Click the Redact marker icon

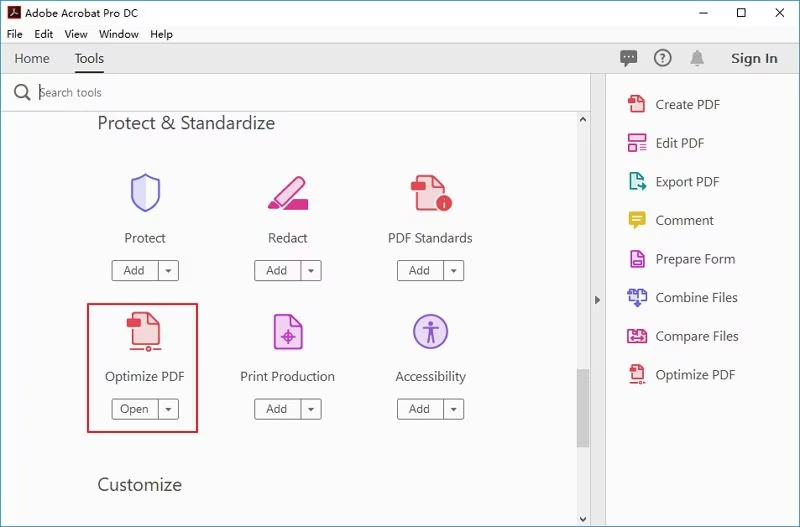pos(288,193)
